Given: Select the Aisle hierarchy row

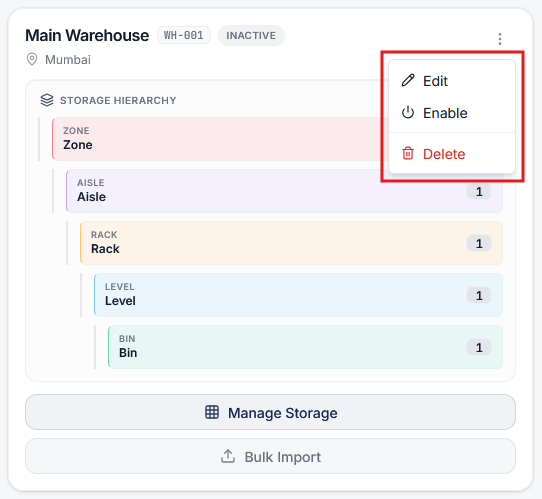Looking at the screenshot, I should click(x=284, y=191).
